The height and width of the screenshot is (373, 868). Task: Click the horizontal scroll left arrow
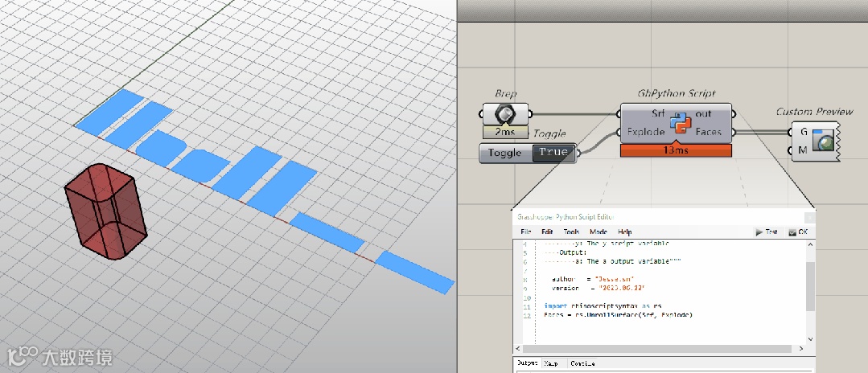tap(519, 349)
